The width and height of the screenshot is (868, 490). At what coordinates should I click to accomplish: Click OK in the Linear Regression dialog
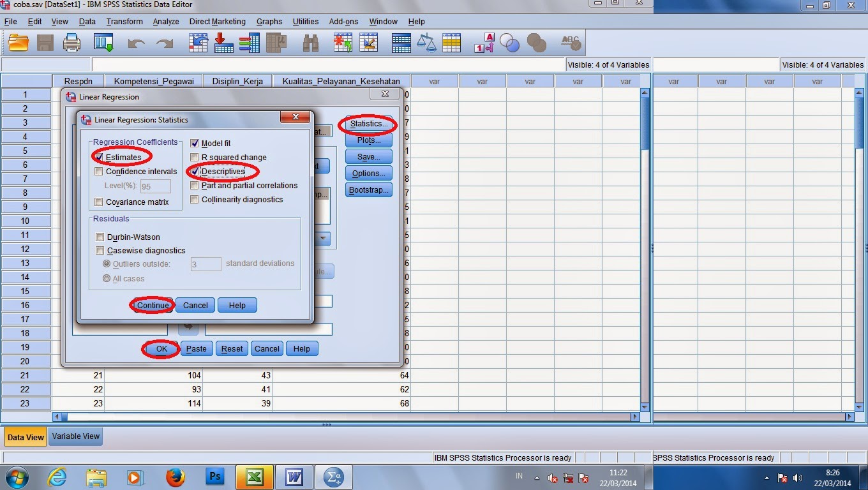(161, 349)
